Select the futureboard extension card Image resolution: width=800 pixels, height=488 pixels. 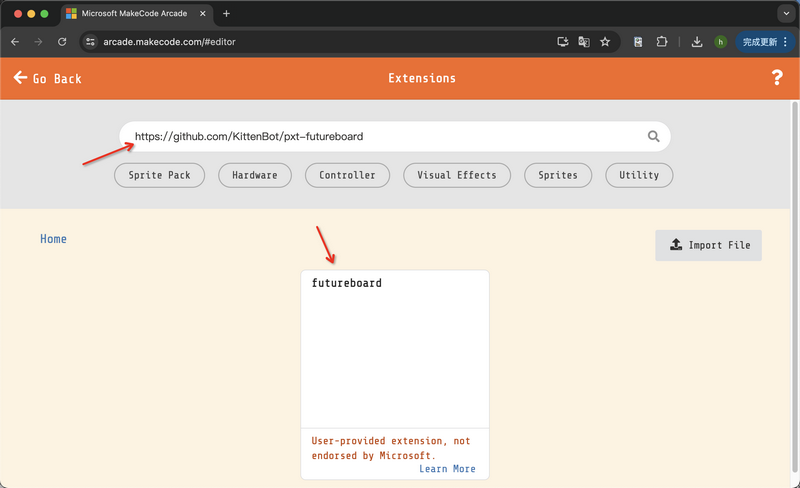pos(395,350)
